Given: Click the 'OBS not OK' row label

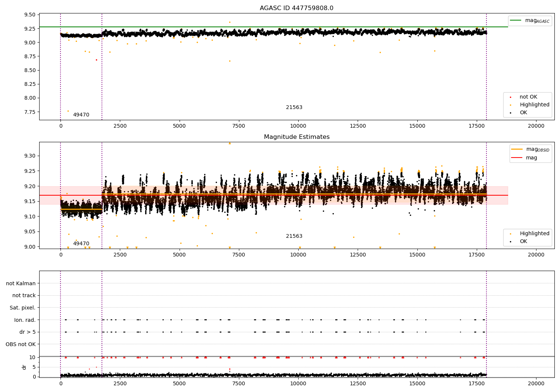Looking at the screenshot, I should pos(21,344).
